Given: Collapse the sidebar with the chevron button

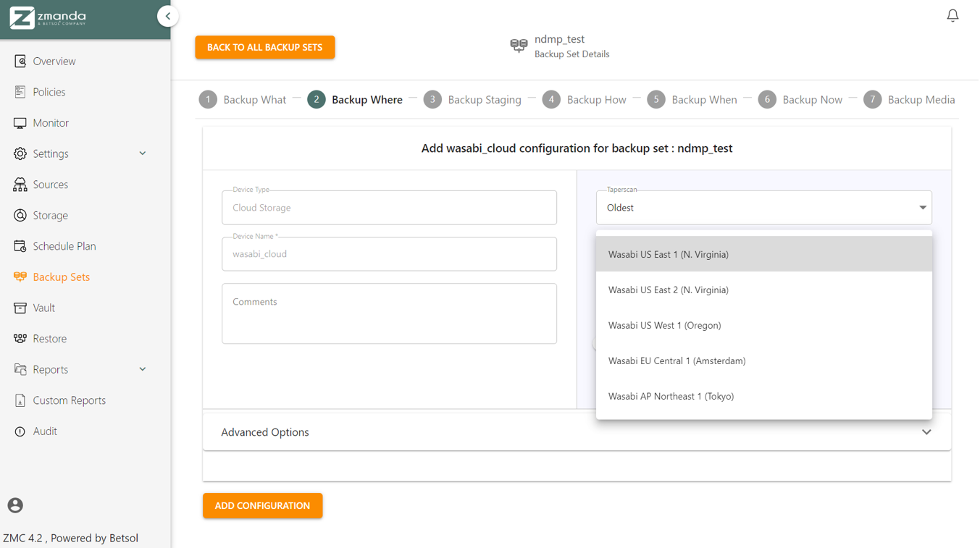Looking at the screenshot, I should tap(168, 16).
